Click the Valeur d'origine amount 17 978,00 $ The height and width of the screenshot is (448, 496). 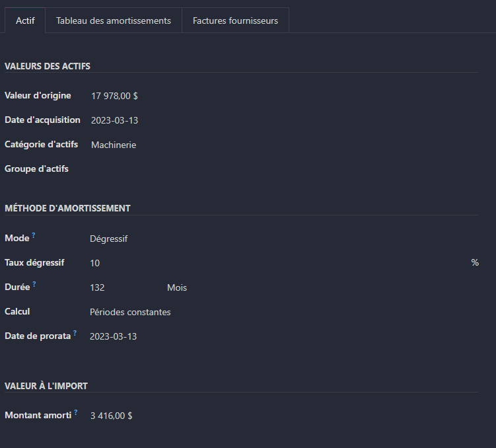pos(114,96)
